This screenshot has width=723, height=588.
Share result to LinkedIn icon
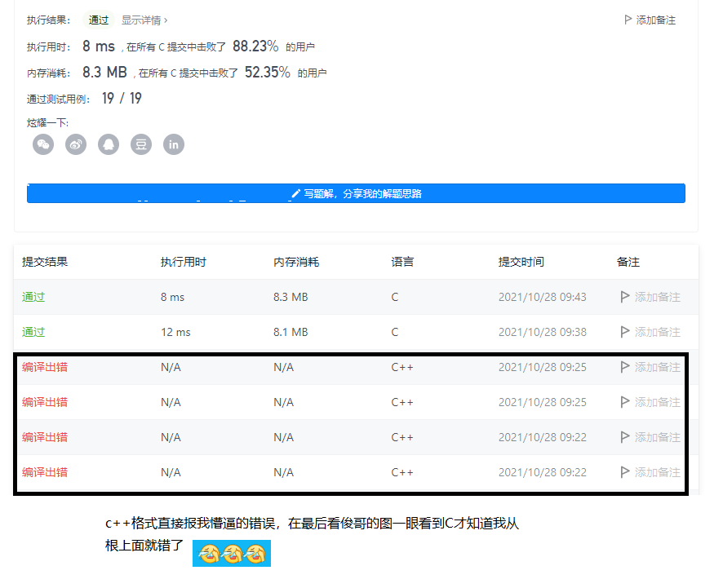point(174,144)
